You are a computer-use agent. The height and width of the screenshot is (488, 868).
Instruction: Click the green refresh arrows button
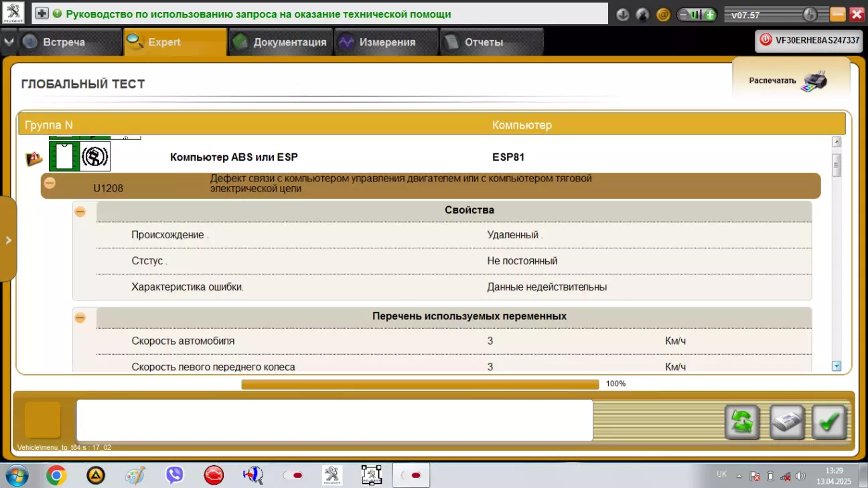(x=742, y=422)
